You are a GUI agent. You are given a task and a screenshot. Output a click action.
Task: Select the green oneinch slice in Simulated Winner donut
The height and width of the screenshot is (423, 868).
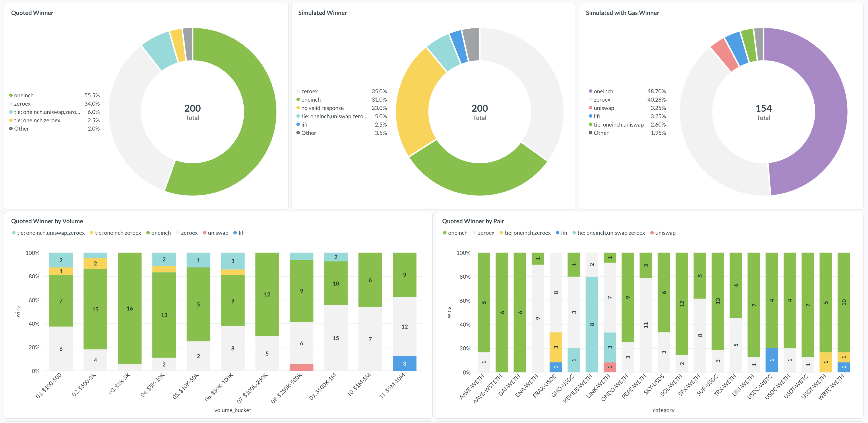coord(478,178)
